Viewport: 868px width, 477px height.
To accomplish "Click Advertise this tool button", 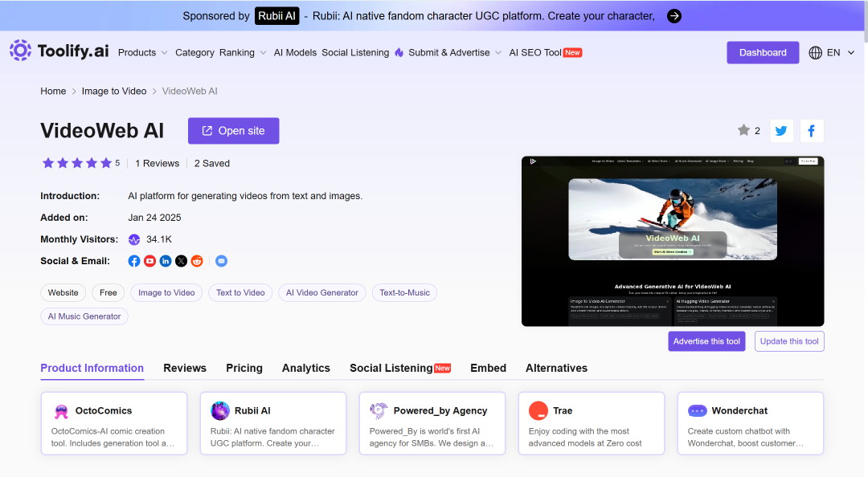I will coord(706,341).
